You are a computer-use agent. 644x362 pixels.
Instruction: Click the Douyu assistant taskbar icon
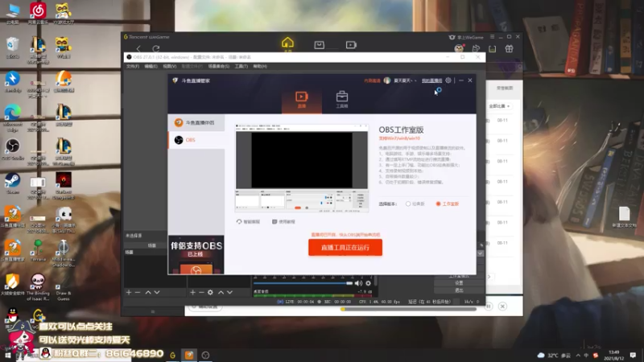click(x=189, y=355)
